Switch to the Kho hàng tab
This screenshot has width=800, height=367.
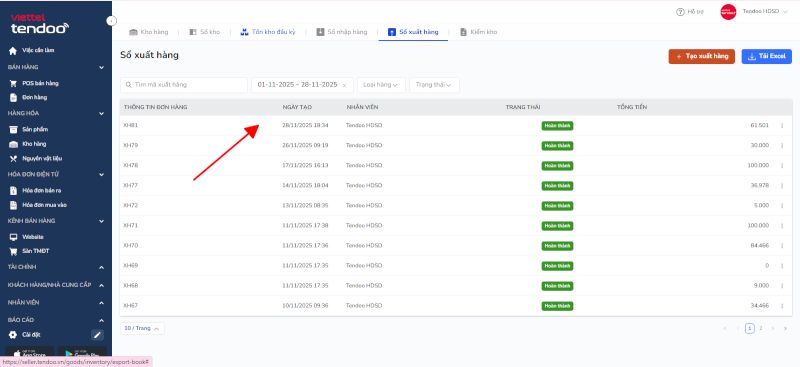click(148, 32)
